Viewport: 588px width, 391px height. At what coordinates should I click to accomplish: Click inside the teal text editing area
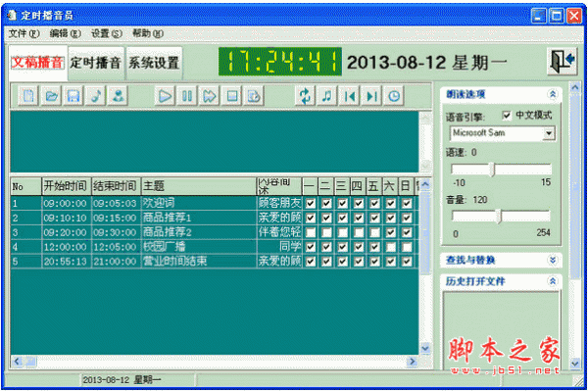click(x=214, y=142)
